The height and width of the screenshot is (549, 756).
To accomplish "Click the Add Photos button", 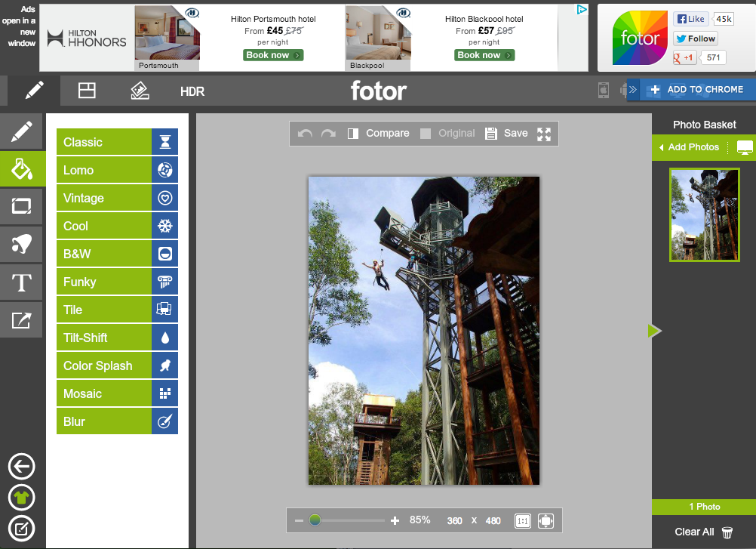I will pyautogui.click(x=688, y=147).
